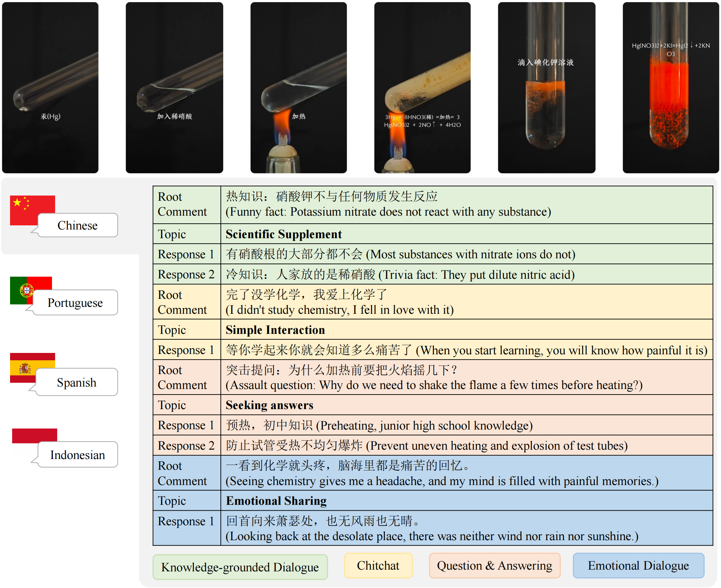Open the frame showing HgI2 red precipitate
The height and width of the screenshot is (588, 721).
click(x=671, y=88)
